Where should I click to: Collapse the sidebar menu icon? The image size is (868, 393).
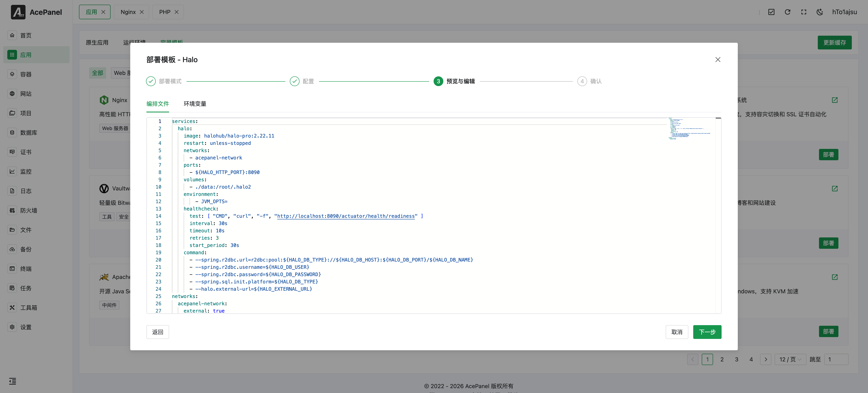[x=13, y=381]
